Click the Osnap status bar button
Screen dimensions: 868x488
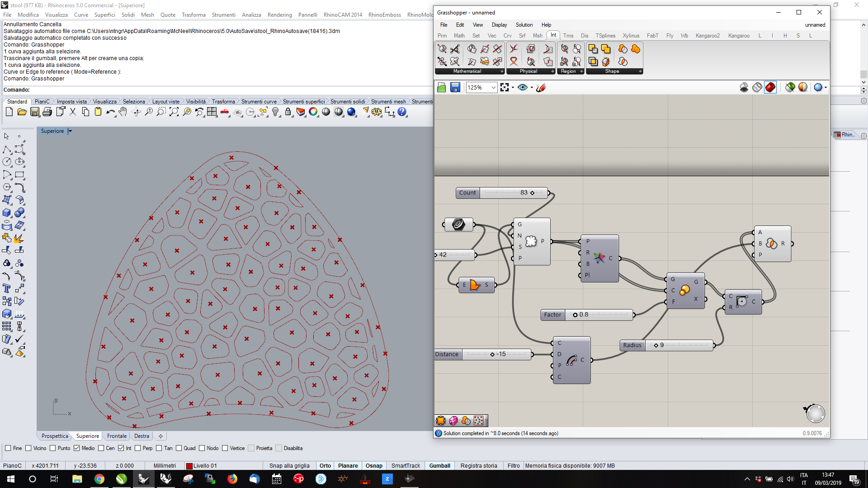374,466
